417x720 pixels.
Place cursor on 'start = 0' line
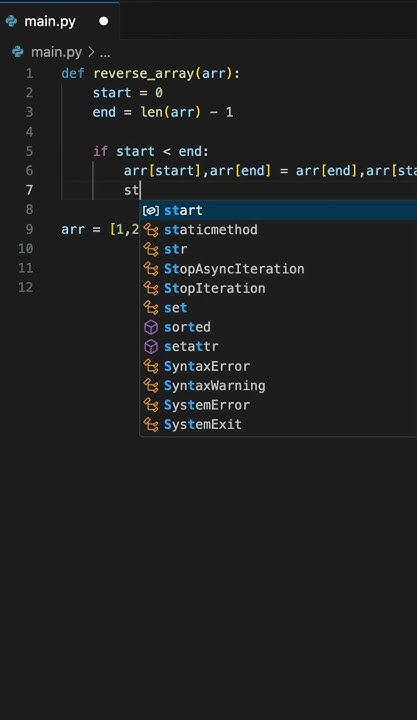click(128, 93)
